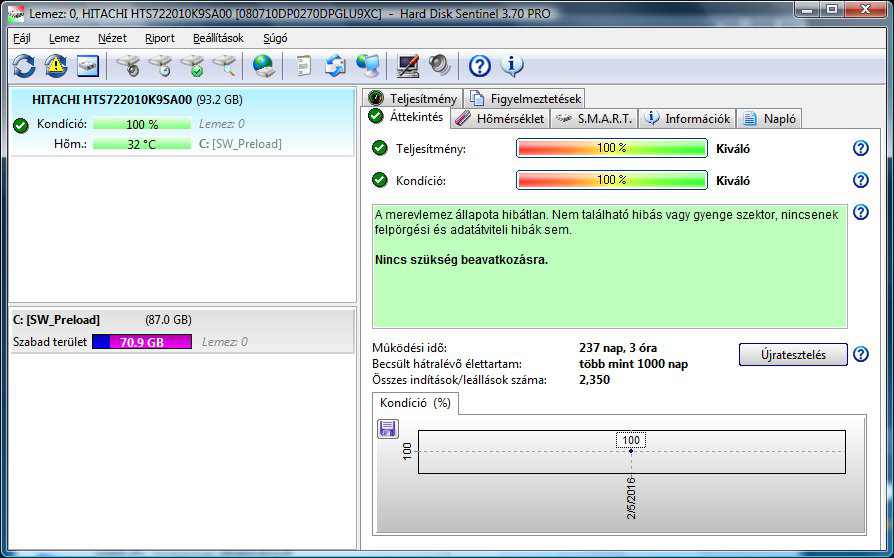Click the green check icon beside disk Kondíció
The image size is (894, 558).
tap(21, 125)
